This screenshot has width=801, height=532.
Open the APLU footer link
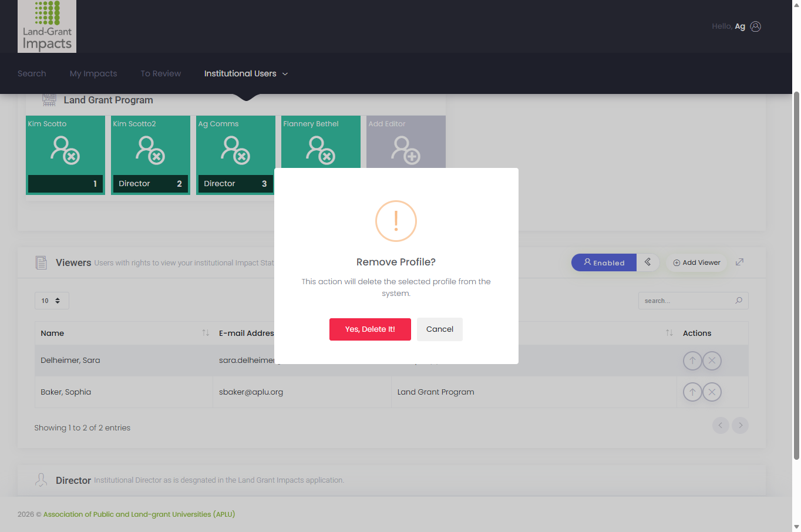139,514
